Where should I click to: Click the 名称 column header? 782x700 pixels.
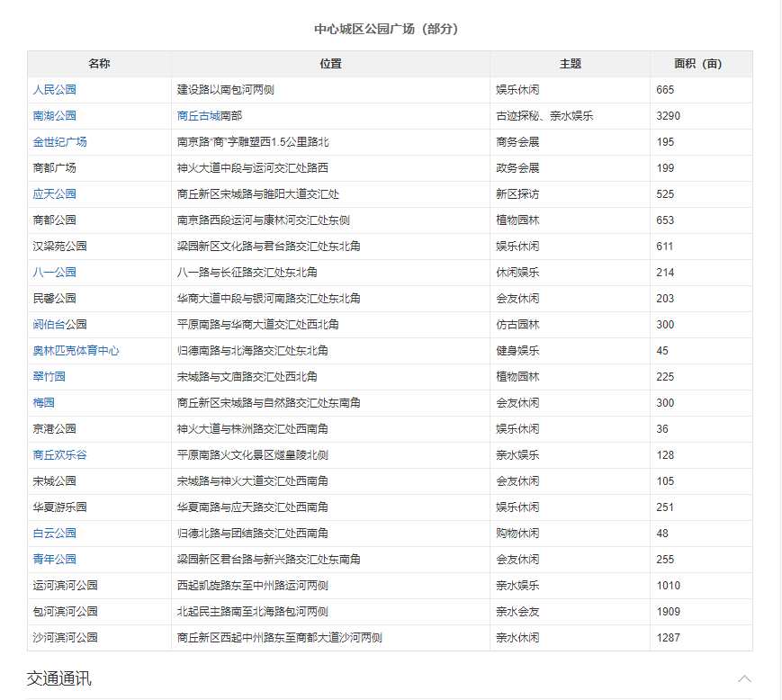click(x=99, y=64)
